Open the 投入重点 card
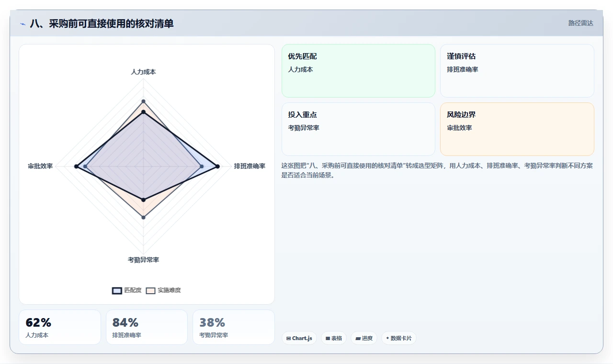This screenshot has width=613, height=364. (358, 129)
